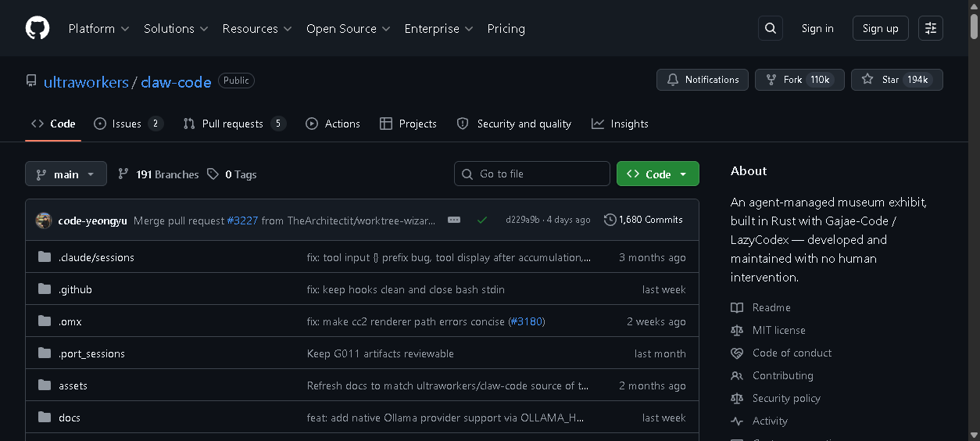Click folder icon next to assets
The height and width of the screenshot is (441, 980).
tap(45, 385)
